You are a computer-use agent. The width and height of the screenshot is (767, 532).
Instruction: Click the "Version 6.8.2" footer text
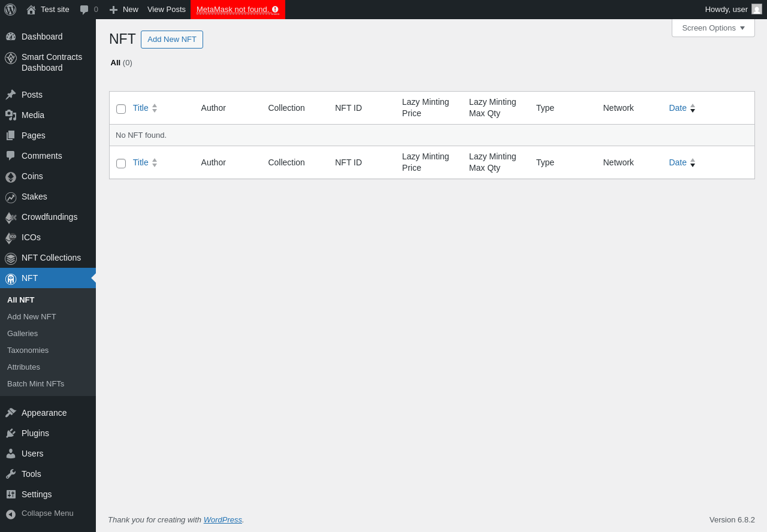[x=732, y=519]
